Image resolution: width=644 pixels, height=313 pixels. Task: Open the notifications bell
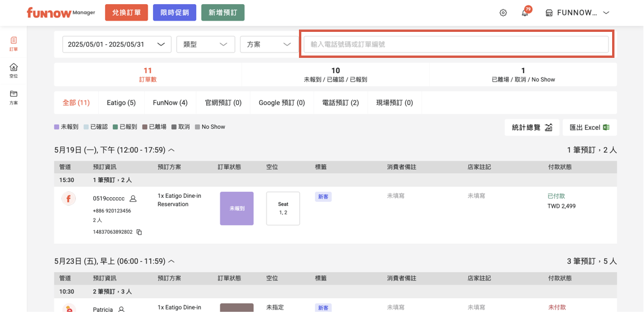point(525,12)
